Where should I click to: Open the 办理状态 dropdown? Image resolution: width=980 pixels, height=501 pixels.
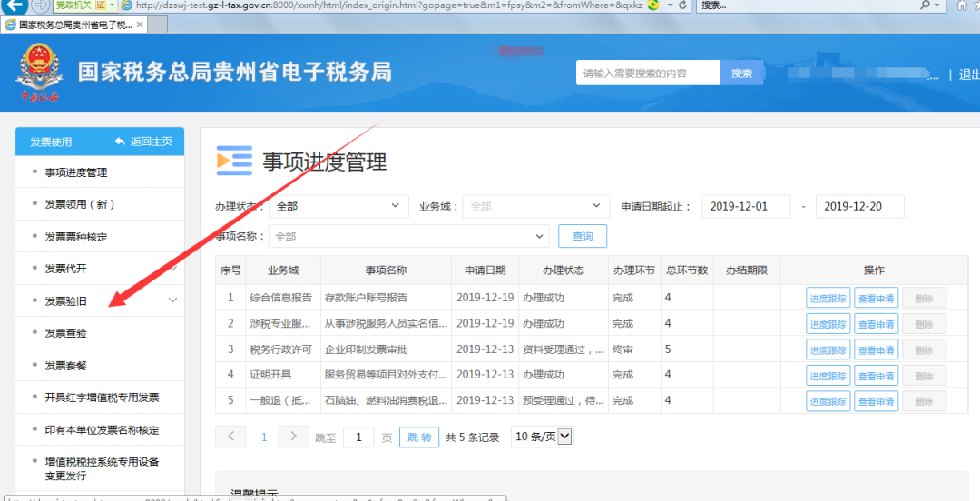(x=338, y=206)
